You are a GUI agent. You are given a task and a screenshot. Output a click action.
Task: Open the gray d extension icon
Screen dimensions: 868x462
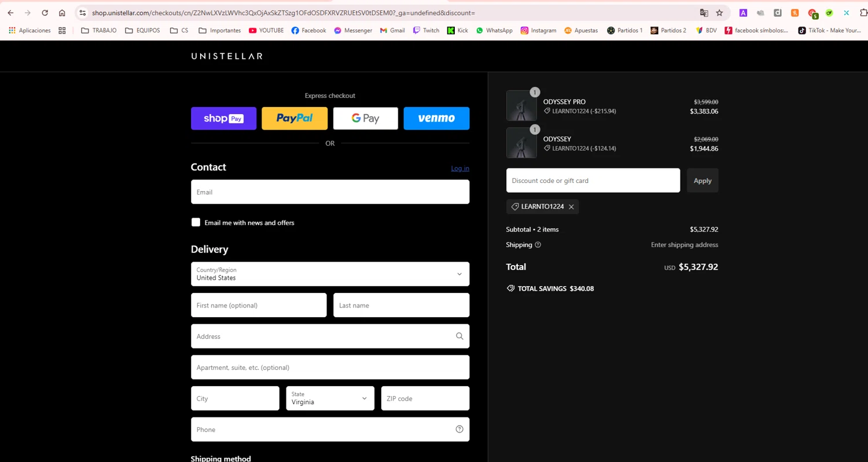pyautogui.click(x=778, y=13)
